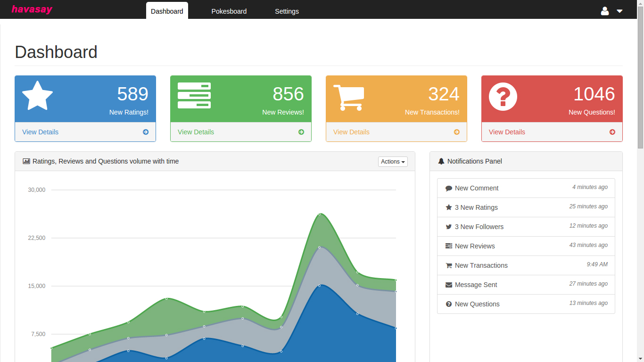Screen dimensions: 644x362
Task: Click the green chart peak data point
Action: [319, 214]
